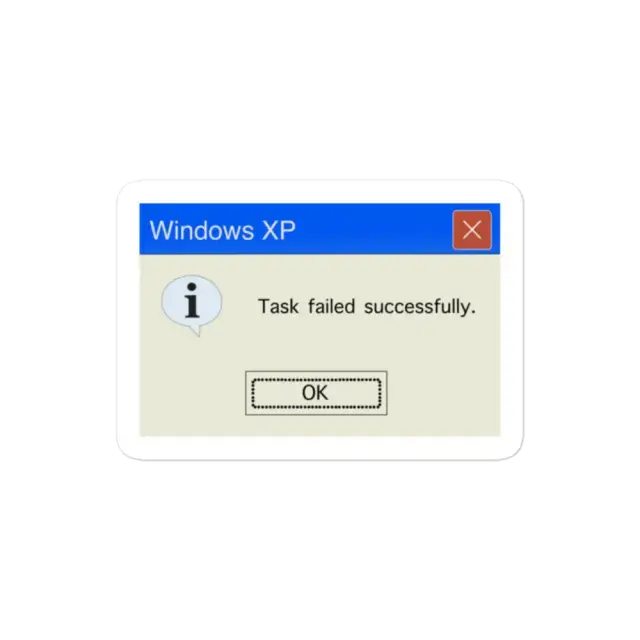This screenshot has width=640, height=640.
Task: Click the tail of the info speech bubble
Action: [197, 330]
